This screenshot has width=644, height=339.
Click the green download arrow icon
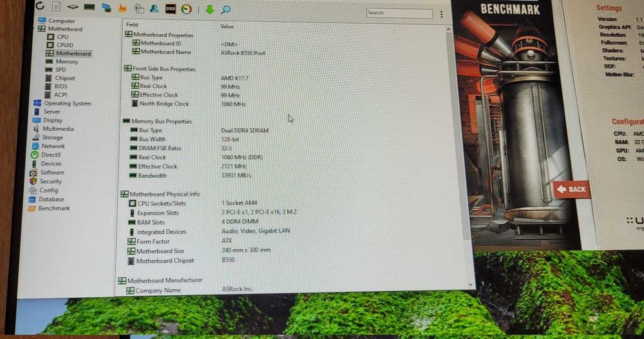[x=209, y=10]
